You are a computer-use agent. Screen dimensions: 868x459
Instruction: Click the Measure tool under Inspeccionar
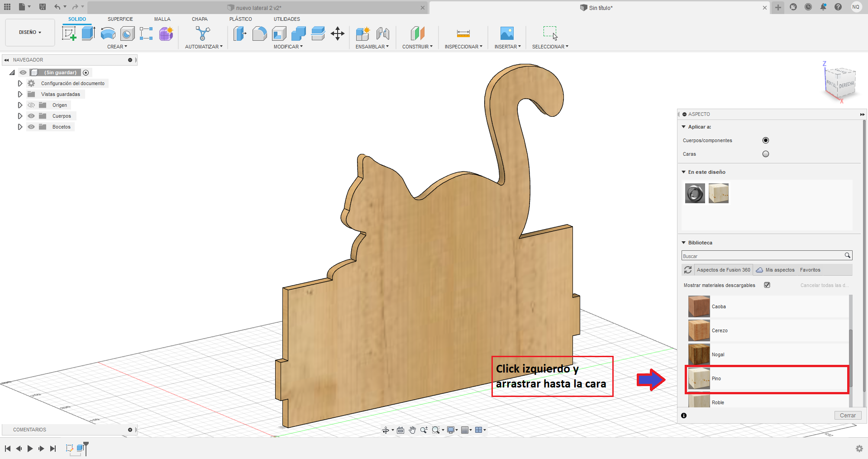463,33
